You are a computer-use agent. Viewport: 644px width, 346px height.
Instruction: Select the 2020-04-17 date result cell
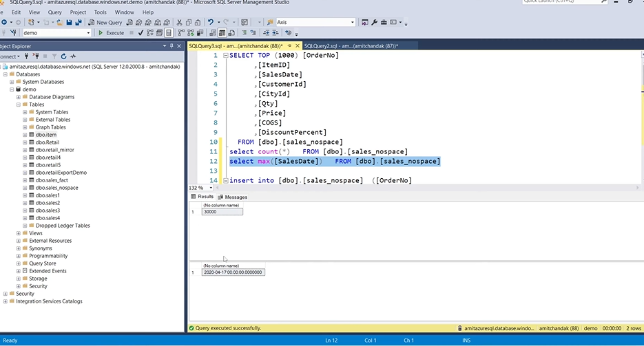pyautogui.click(x=233, y=272)
